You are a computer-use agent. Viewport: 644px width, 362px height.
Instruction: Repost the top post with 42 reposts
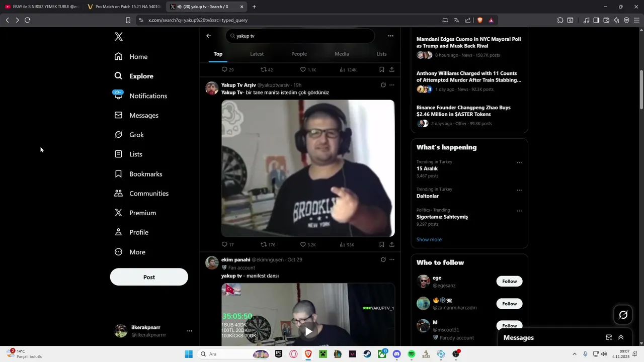267,70
